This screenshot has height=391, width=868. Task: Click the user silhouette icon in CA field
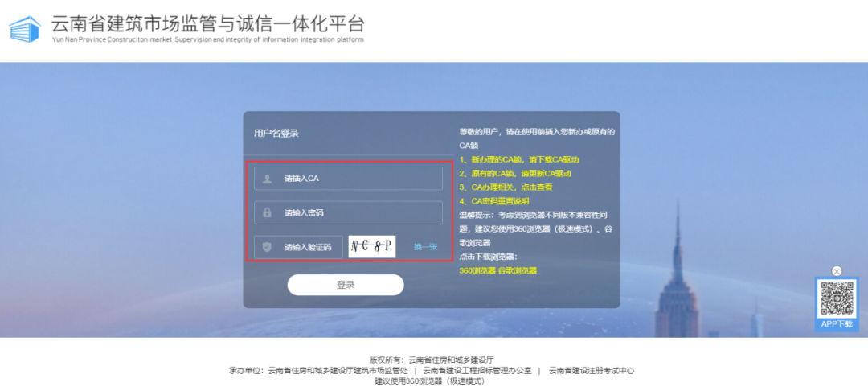click(267, 179)
